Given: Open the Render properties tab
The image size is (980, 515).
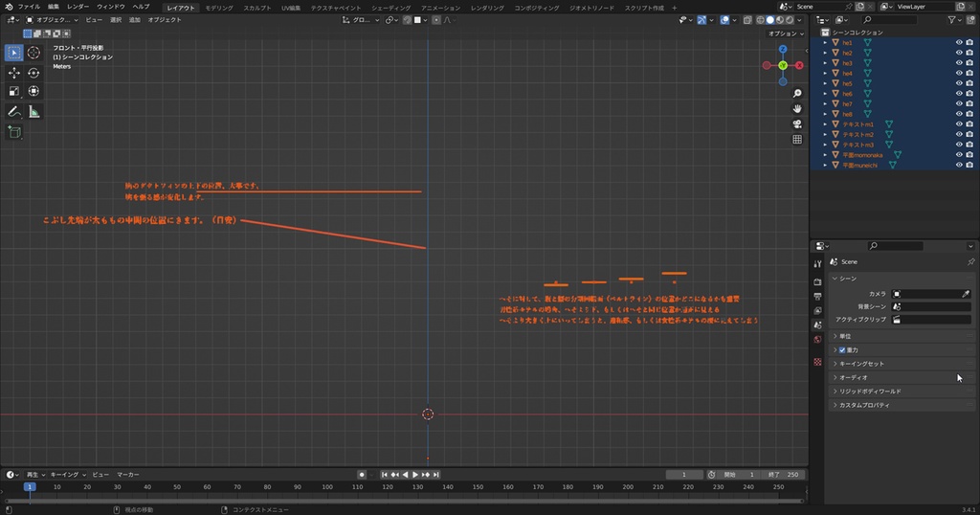Looking at the screenshot, I should click(x=817, y=281).
